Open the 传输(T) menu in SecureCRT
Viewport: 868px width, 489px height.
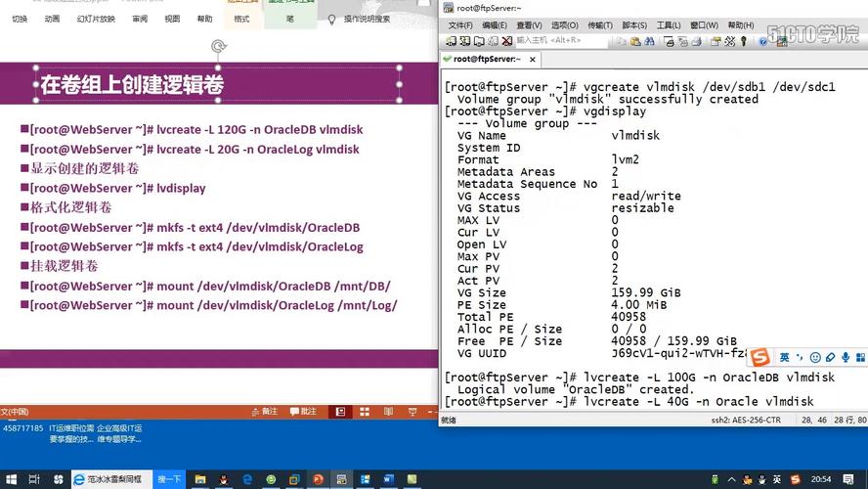[599, 24]
